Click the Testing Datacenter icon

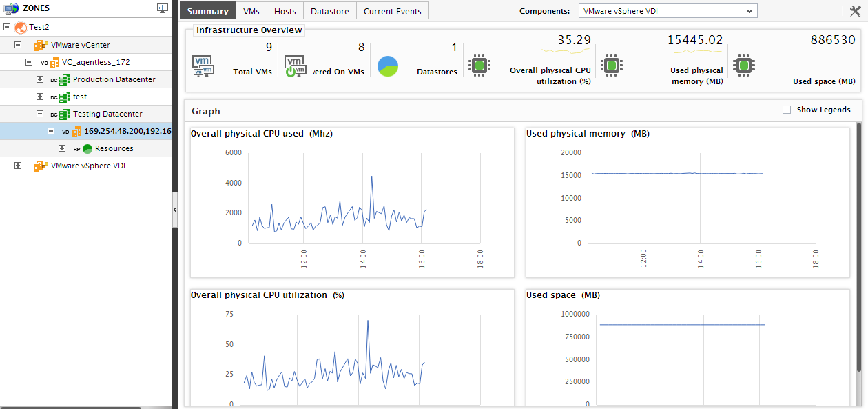pos(65,114)
